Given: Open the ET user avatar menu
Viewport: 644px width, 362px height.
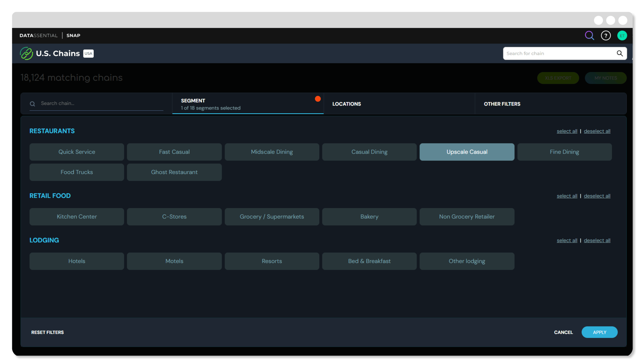Looking at the screenshot, I should pos(622,36).
